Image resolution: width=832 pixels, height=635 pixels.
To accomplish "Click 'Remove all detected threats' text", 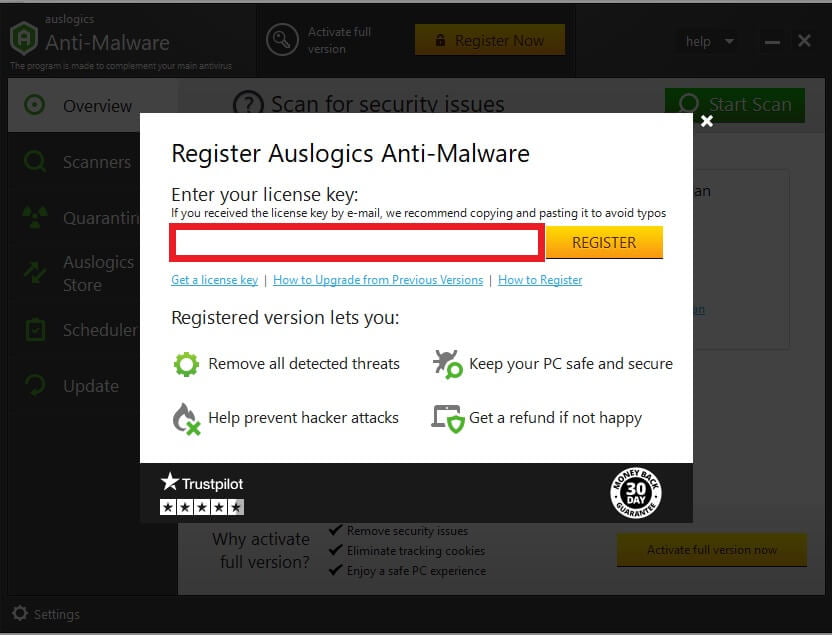I will tap(304, 363).
